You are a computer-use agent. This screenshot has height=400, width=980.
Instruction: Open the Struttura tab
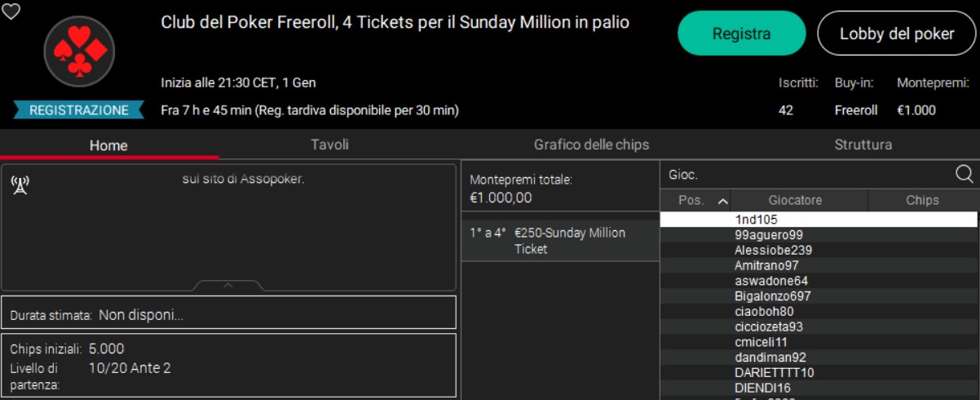pyautogui.click(x=863, y=144)
